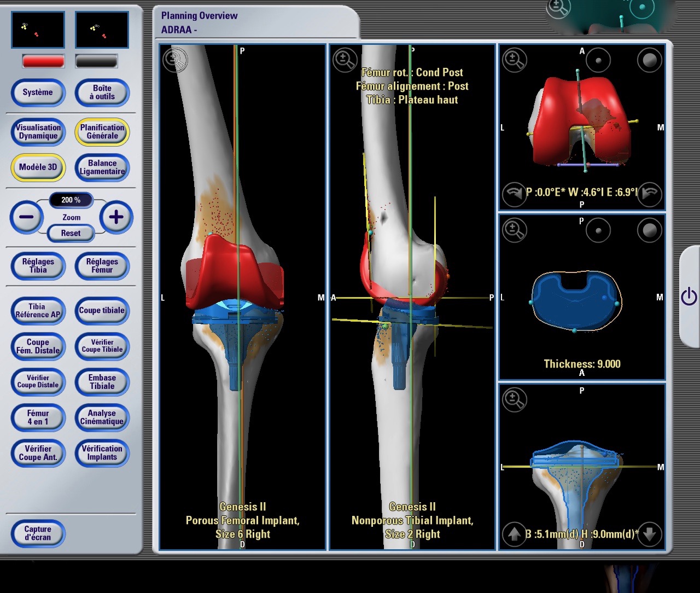
Task: Click blue tibial insert outline in thickness view
Action: pyautogui.click(x=575, y=302)
